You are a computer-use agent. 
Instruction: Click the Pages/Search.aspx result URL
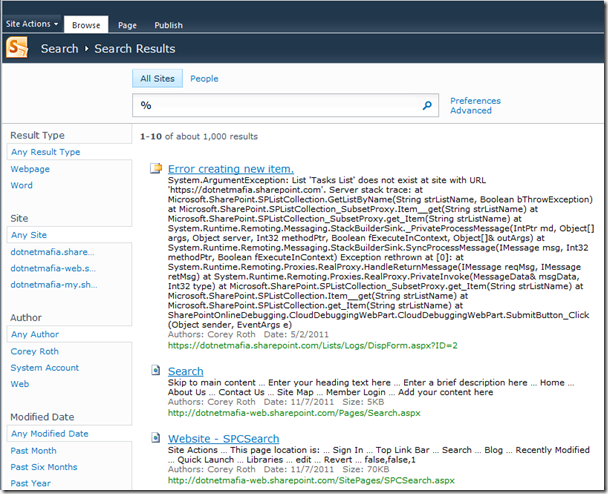[294, 413]
